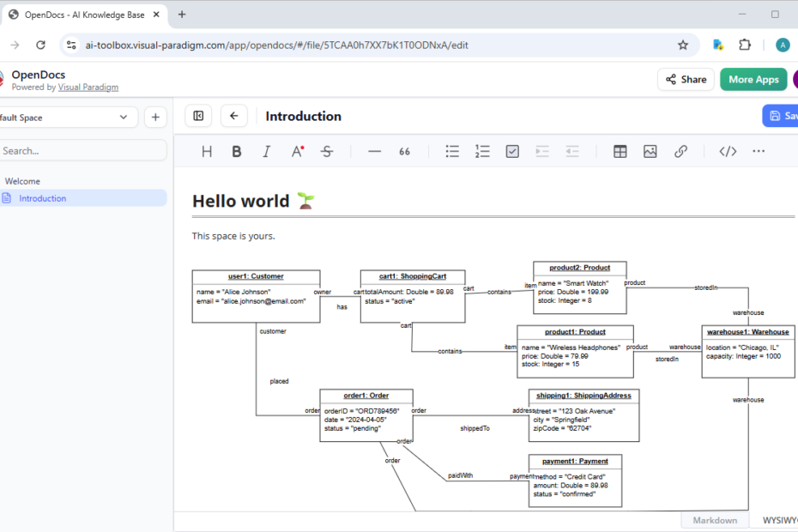Toggle bold formatting in the toolbar
This screenshot has width=798, height=532.
point(237,151)
